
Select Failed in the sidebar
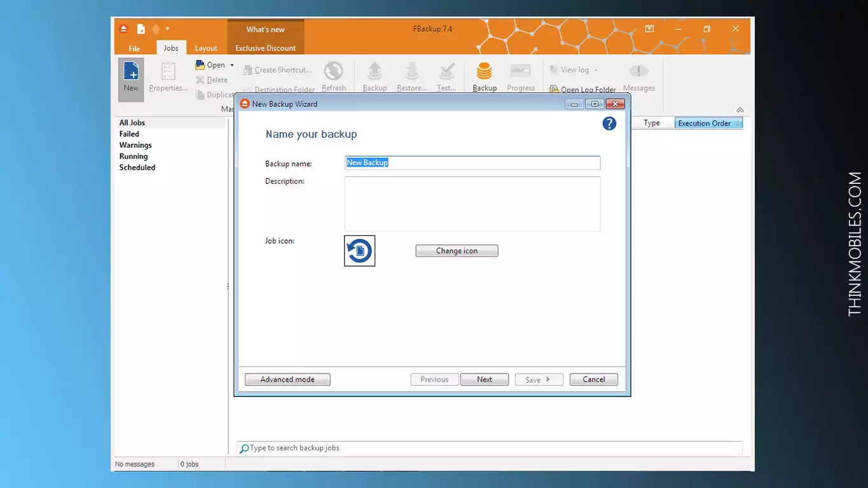[129, 134]
